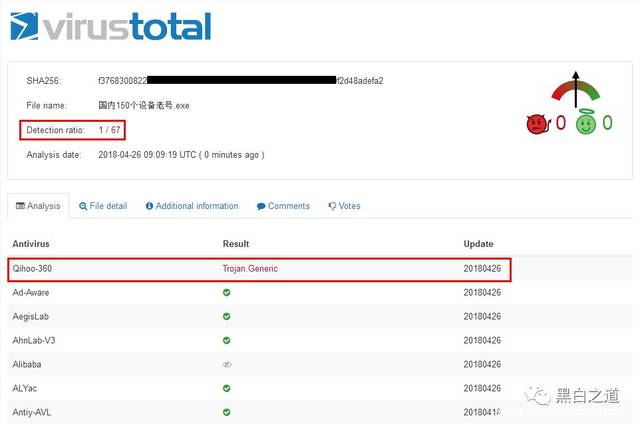The width and height of the screenshot is (640, 424).
Task: Click the 1 / 67 detection ratio value
Action: point(109,130)
